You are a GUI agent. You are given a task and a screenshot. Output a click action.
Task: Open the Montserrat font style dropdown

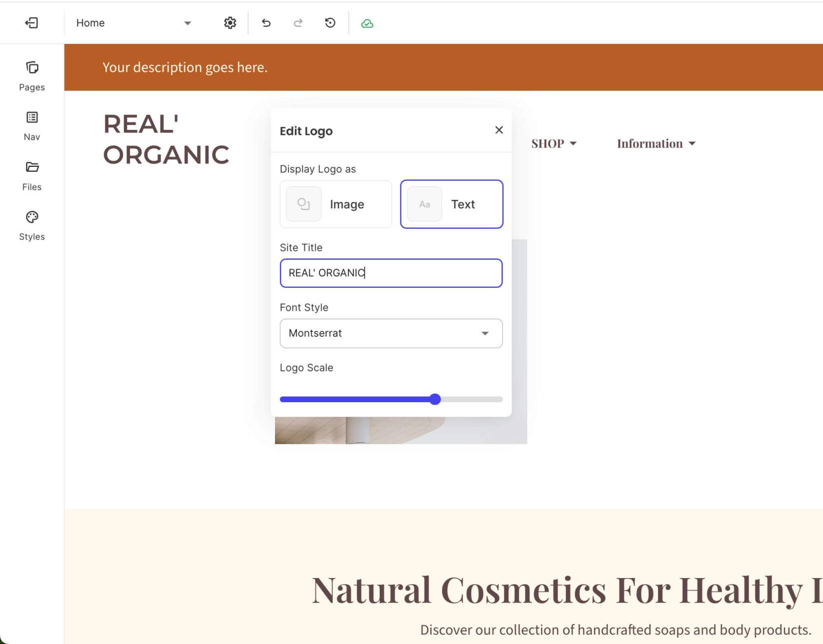coord(391,333)
